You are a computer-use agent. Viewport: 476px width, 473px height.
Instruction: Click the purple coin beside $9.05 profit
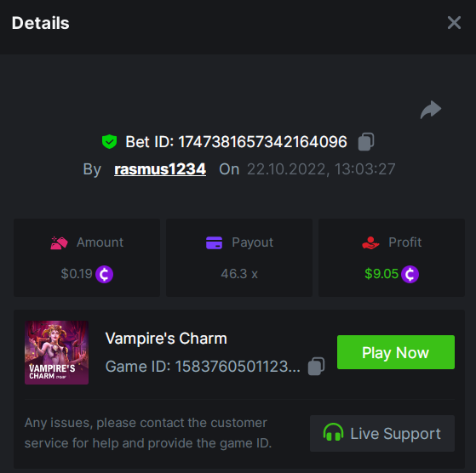410,274
